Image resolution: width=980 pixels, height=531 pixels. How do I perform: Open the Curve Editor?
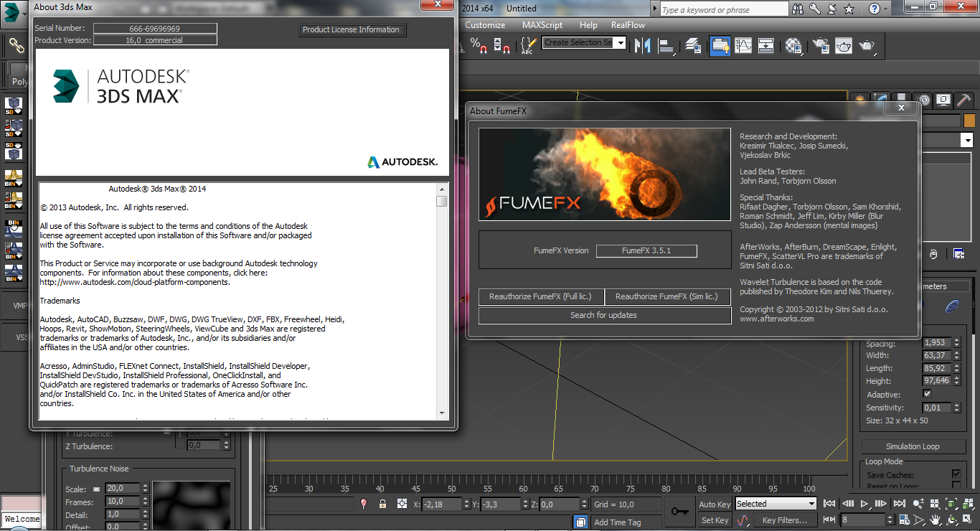[743, 45]
